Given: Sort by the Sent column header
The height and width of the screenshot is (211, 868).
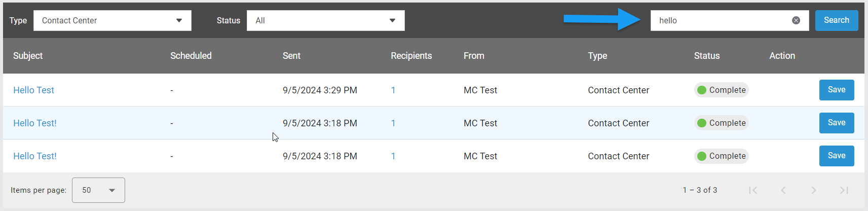Looking at the screenshot, I should tap(291, 56).
